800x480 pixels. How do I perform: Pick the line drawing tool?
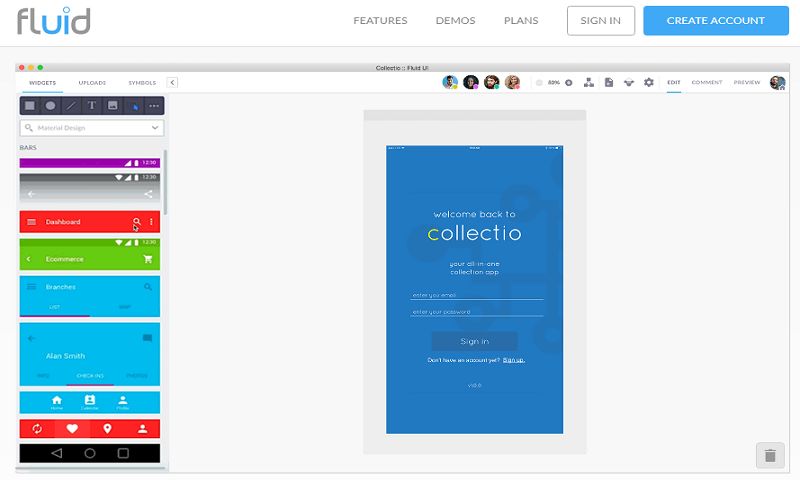pos(71,105)
